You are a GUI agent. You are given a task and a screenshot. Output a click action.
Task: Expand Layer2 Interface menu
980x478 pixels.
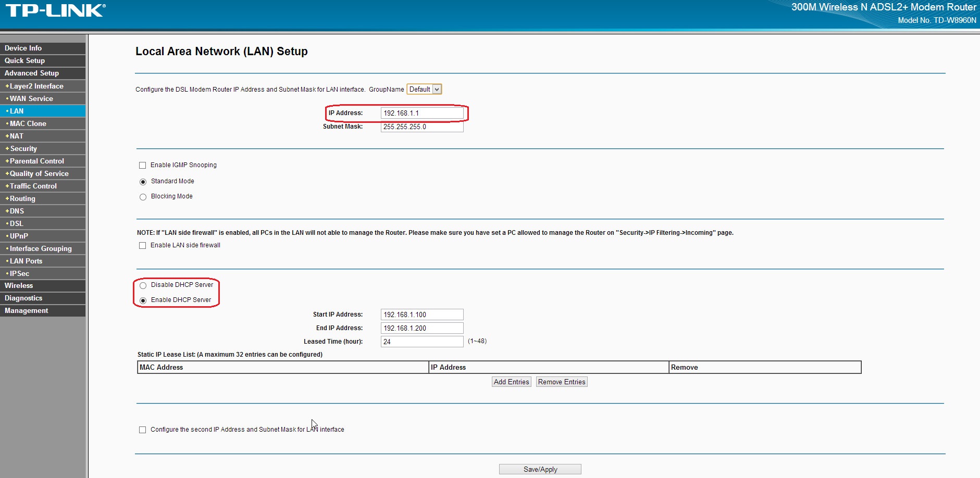[x=43, y=86]
